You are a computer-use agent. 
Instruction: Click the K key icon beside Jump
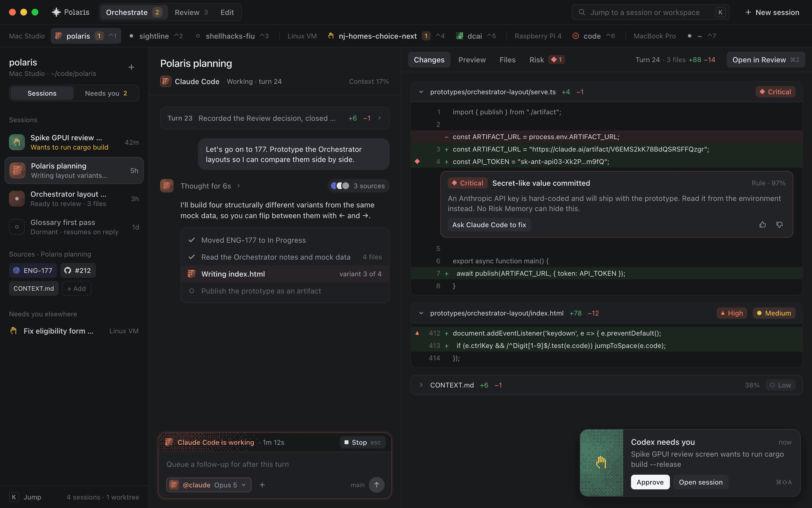[14, 497]
